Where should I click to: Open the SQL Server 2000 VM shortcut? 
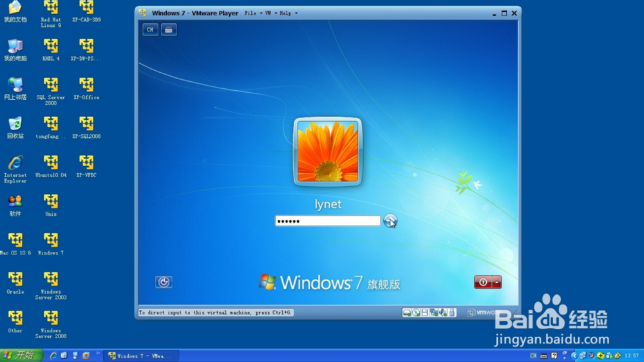(51, 91)
